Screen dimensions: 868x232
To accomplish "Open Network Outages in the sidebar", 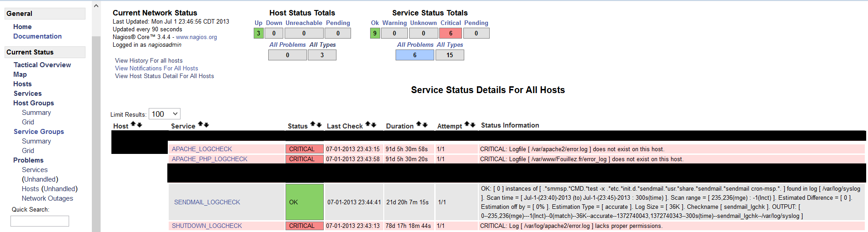I will point(47,198).
